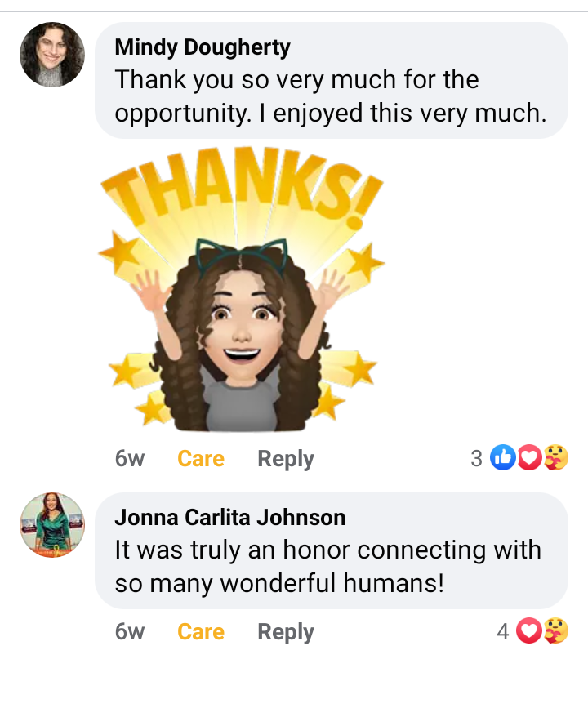The height and width of the screenshot is (717, 588).
Task: Click the blue Like thumbs-up reaction icon
Action: (503, 457)
